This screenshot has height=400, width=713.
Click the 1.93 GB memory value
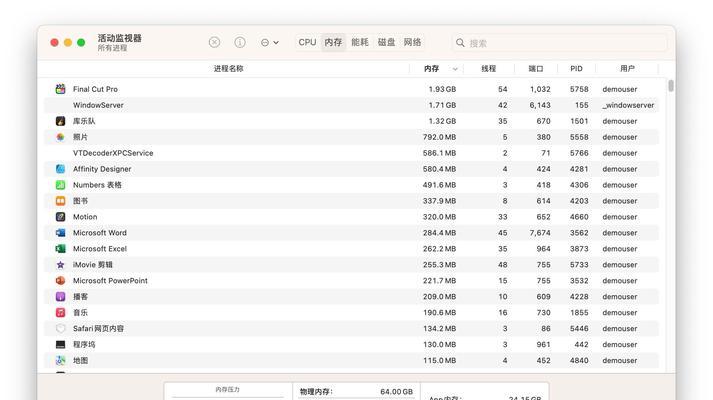pos(442,89)
